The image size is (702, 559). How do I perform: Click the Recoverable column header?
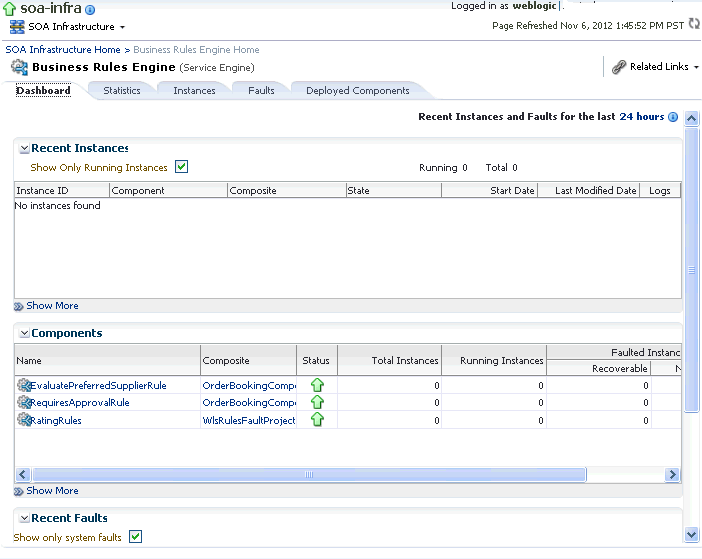[x=599, y=368]
